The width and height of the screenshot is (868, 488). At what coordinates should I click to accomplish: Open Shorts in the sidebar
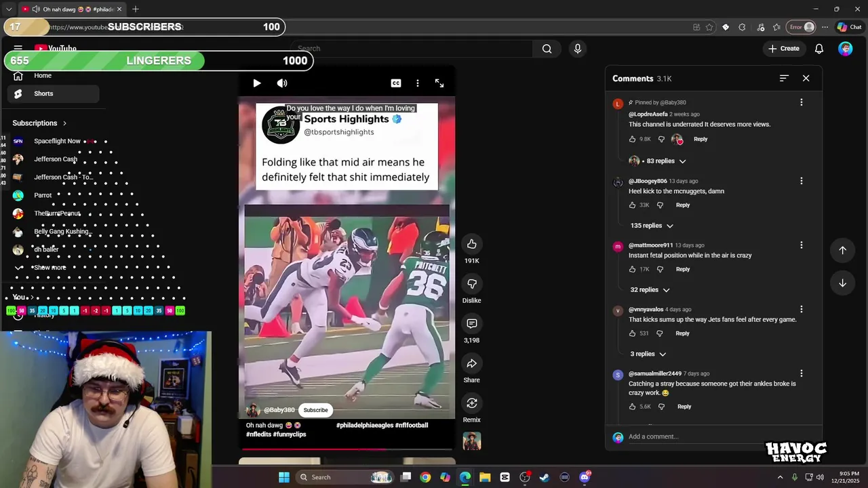pyautogui.click(x=53, y=94)
